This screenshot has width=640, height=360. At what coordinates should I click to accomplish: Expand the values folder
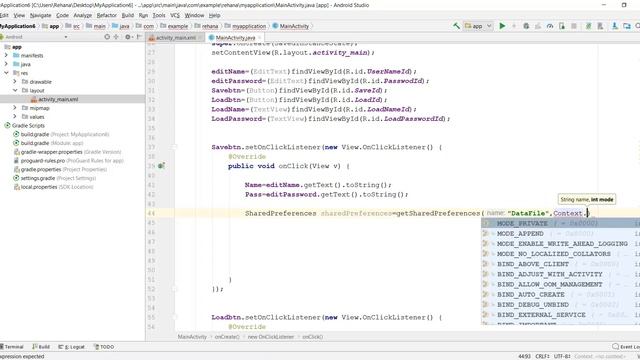[x=15, y=116]
